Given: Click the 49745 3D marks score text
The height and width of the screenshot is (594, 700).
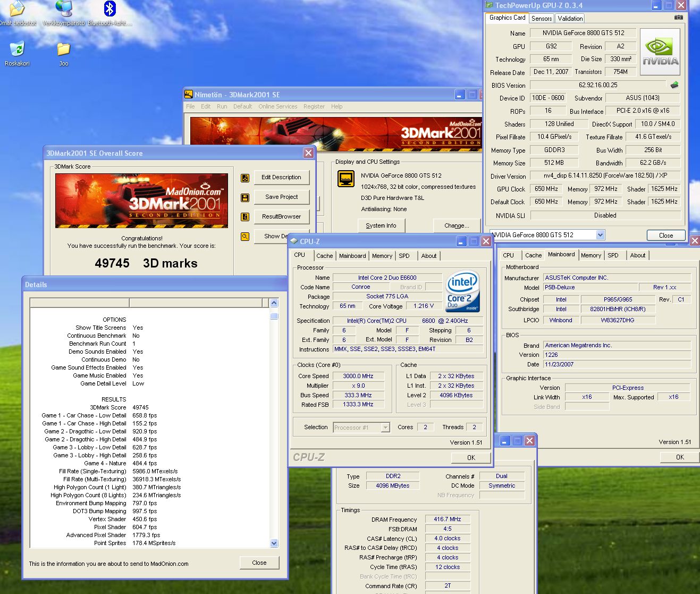Looking at the screenshot, I should coord(146,263).
